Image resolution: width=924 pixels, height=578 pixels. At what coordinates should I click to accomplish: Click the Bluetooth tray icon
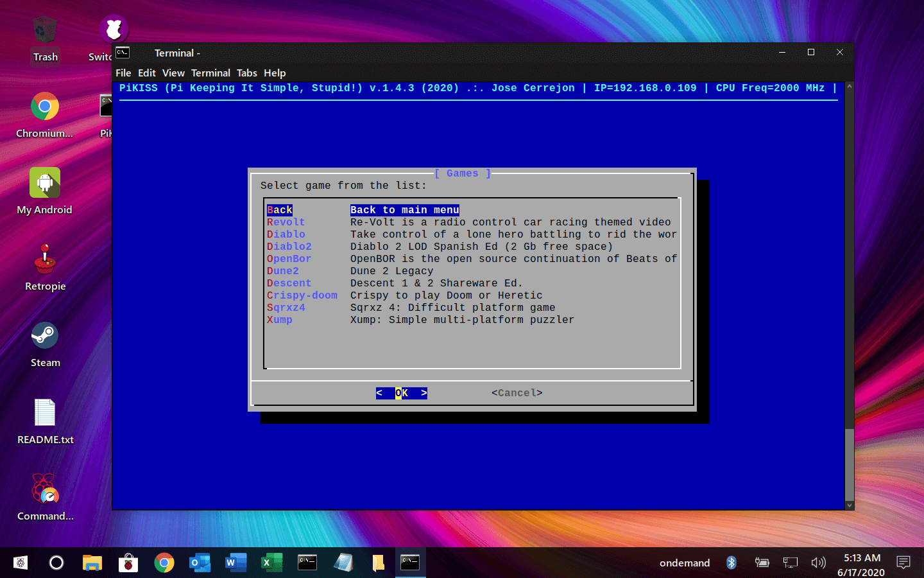point(731,563)
